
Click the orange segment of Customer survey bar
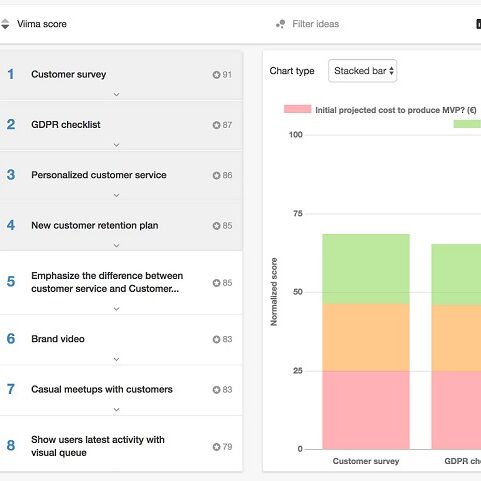pos(366,338)
